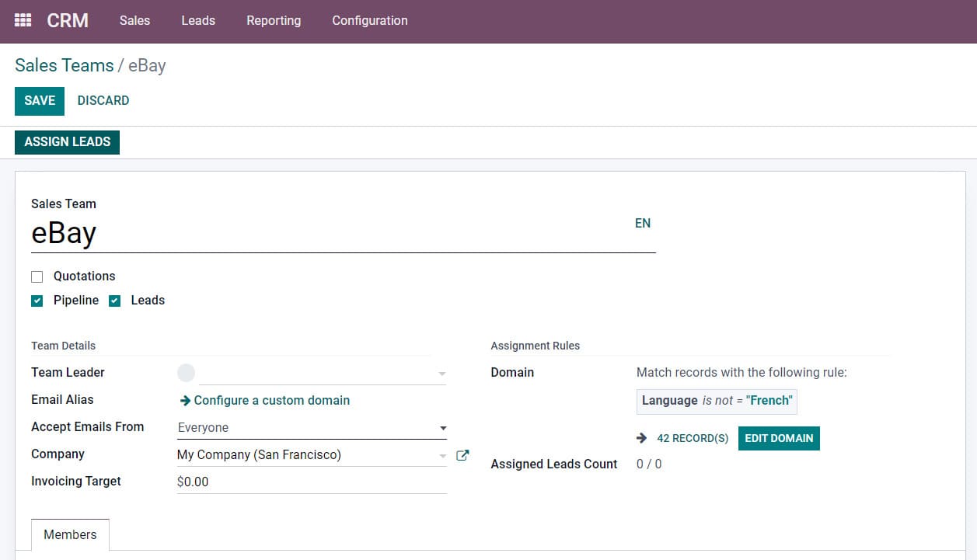The height and width of the screenshot is (560, 977).
Task: Open the 42 RECORD(S) link
Action: coord(693,438)
